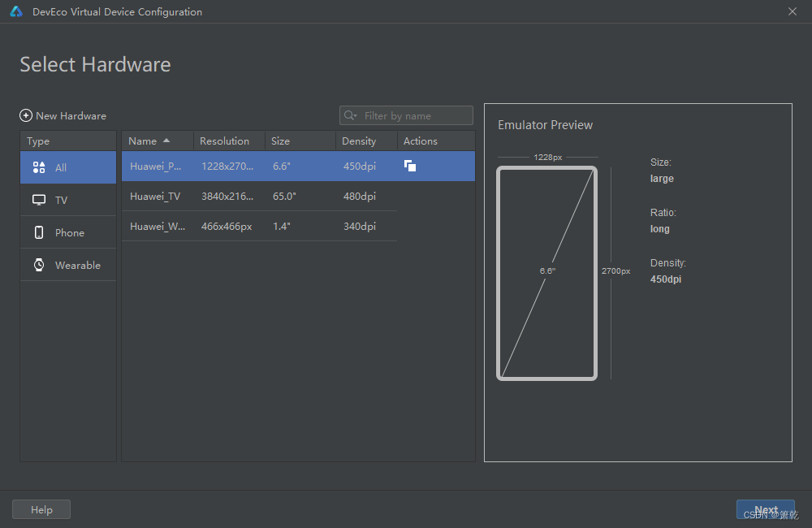Click the search magnifier icon in filter box
Image resolution: width=812 pixels, height=528 pixels.
[351, 115]
